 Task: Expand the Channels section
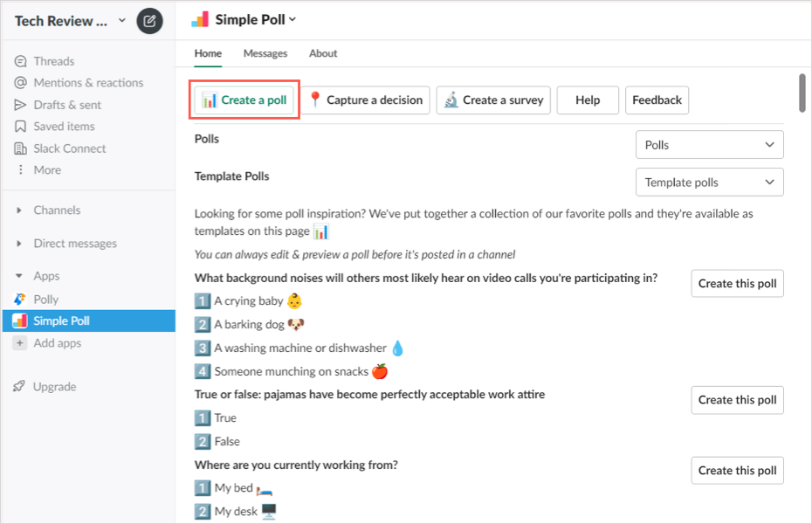[x=20, y=210]
